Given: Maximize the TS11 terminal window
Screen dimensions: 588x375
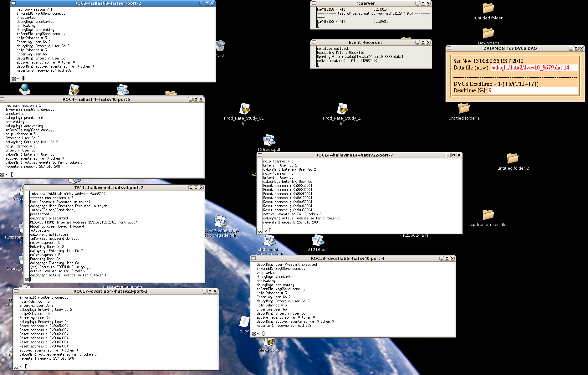Looking at the screenshot, I should [x=196, y=188].
